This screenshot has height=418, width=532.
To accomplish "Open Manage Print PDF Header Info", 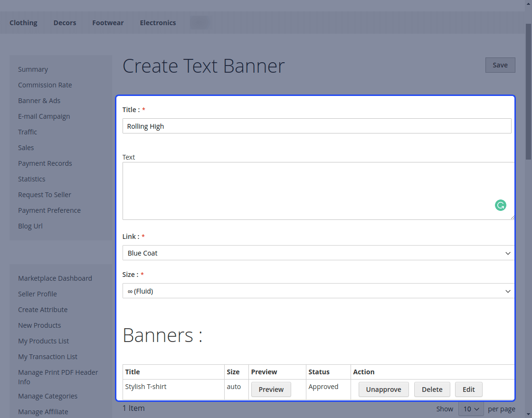I will click(x=58, y=377).
